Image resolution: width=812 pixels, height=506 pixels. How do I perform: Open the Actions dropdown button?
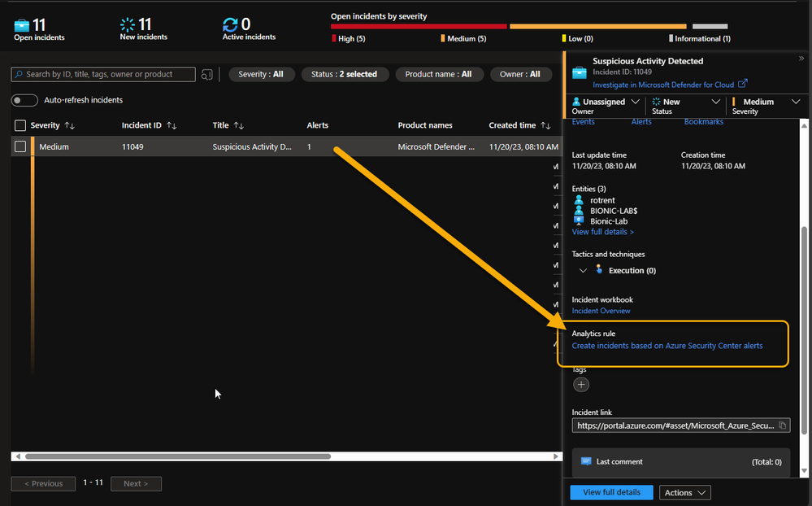click(685, 492)
